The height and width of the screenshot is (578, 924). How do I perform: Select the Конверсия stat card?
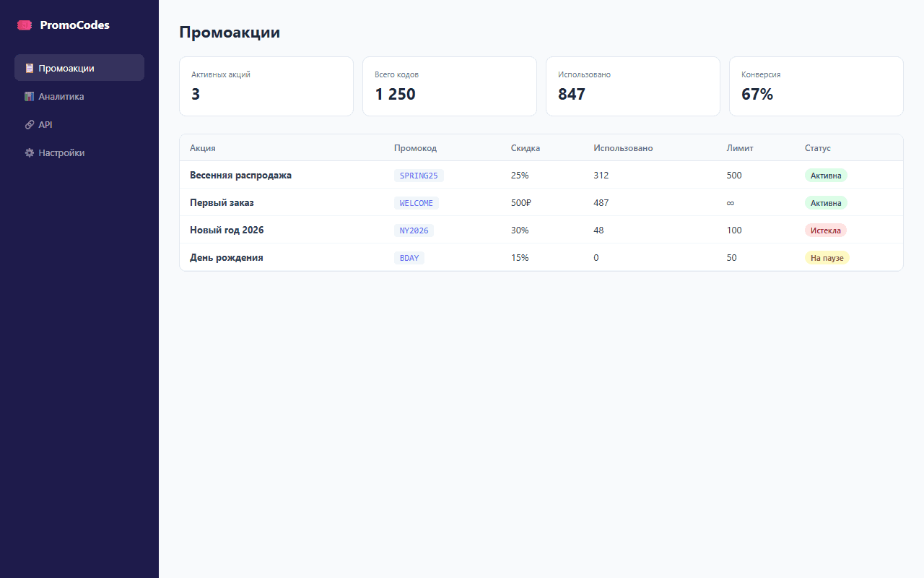pos(816,86)
